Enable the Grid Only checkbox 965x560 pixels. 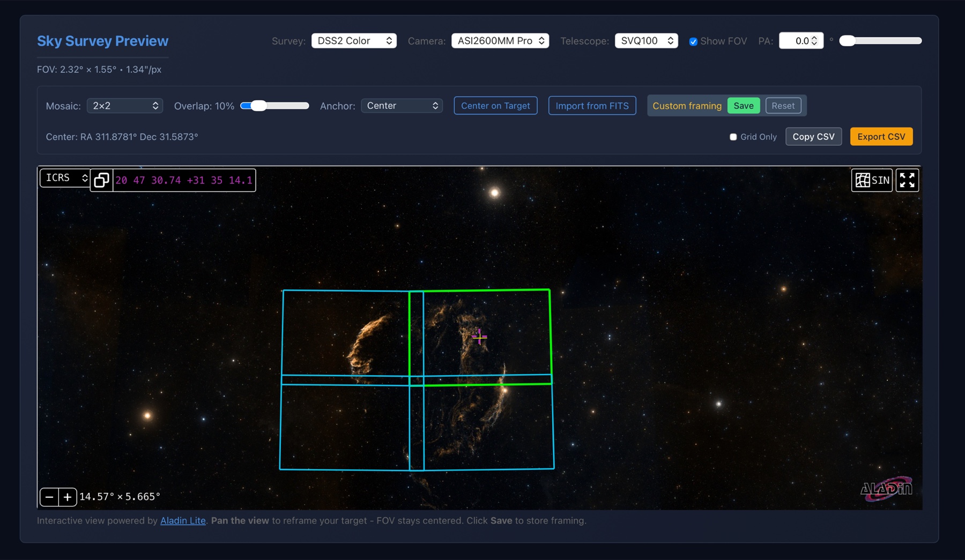coord(733,137)
